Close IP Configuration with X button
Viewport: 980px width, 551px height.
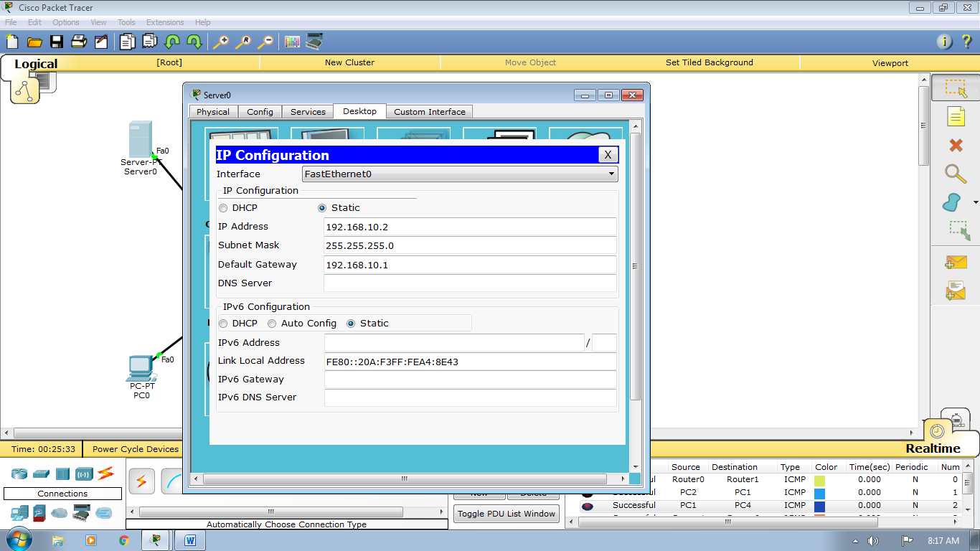point(608,155)
